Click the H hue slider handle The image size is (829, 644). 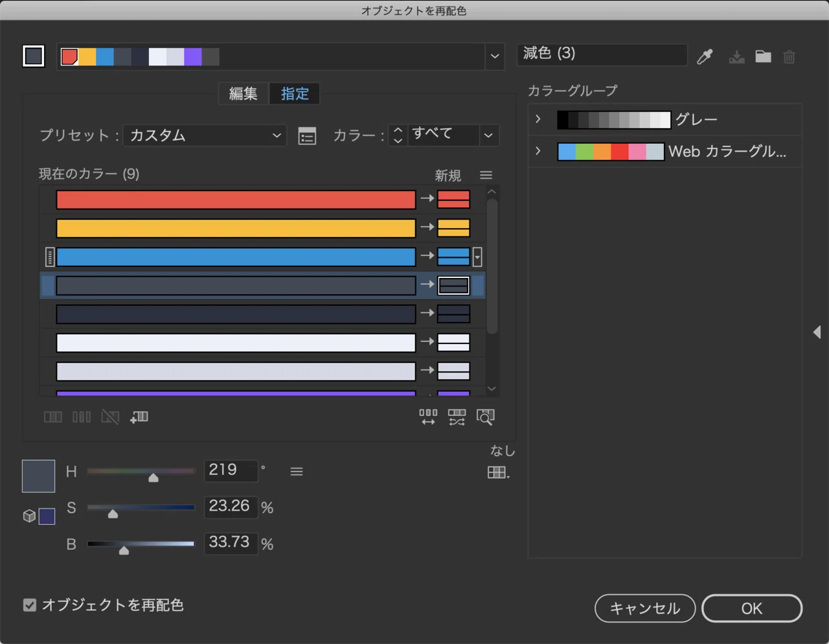(x=153, y=477)
